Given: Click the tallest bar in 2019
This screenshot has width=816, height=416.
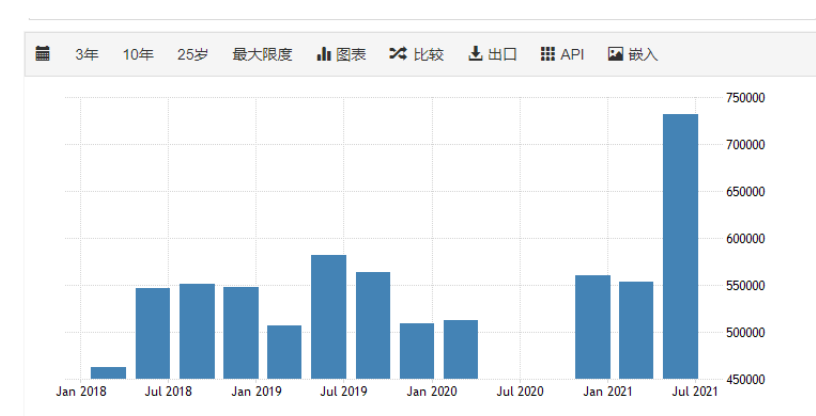Looking at the screenshot, I should tap(328, 317).
